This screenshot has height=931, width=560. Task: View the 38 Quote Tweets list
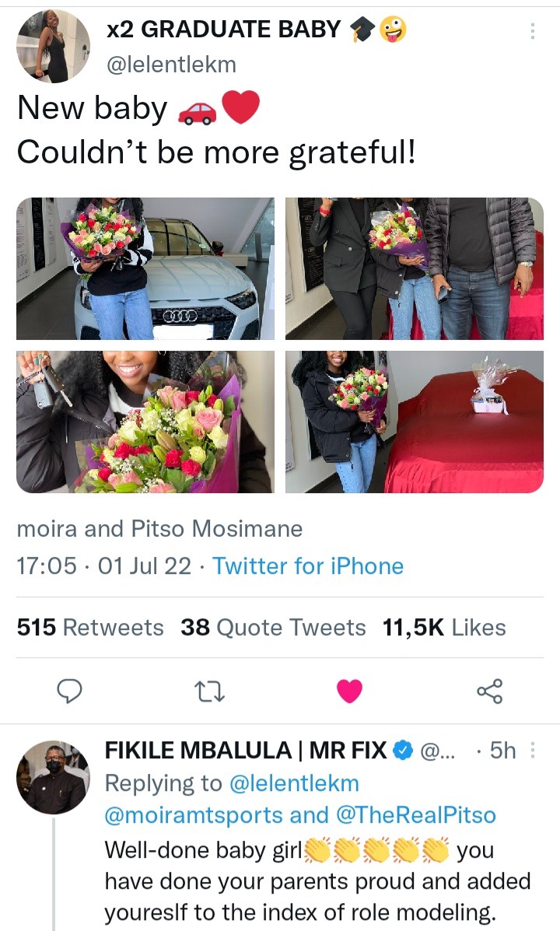click(x=273, y=628)
